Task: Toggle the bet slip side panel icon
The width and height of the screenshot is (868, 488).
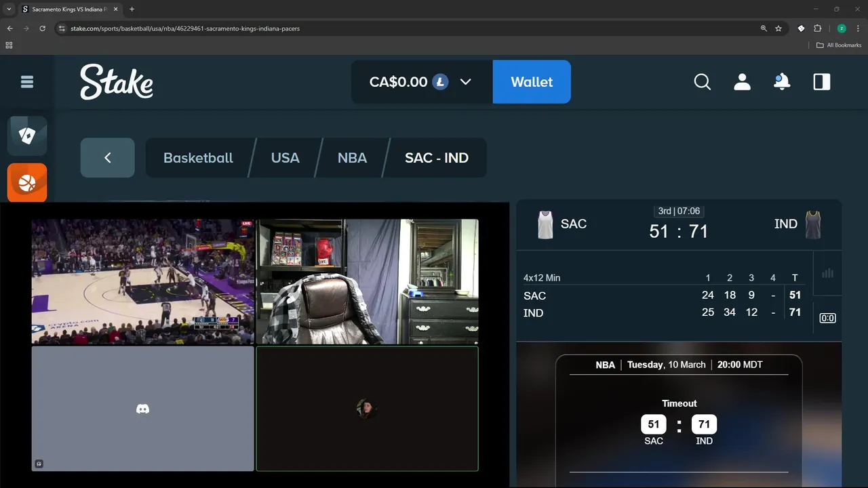Action: (822, 82)
